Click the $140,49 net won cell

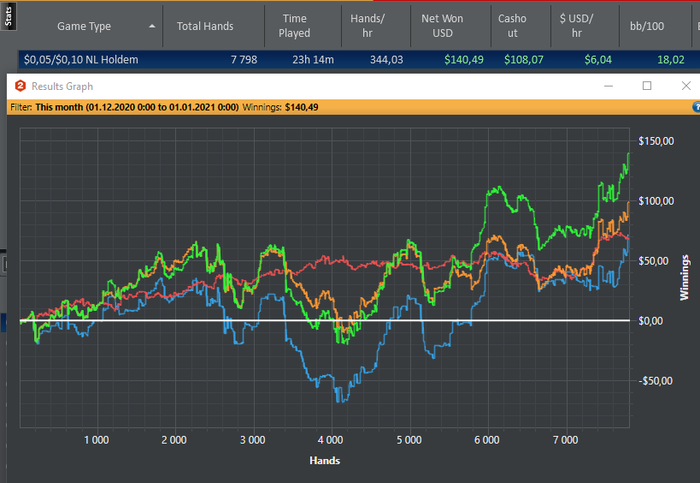[464, 60]
